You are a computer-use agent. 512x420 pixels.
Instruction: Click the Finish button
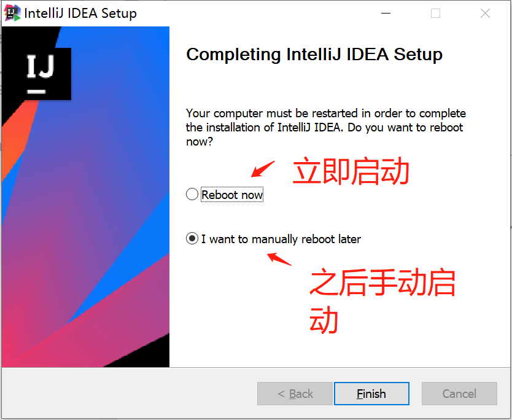tap(371, 394)
